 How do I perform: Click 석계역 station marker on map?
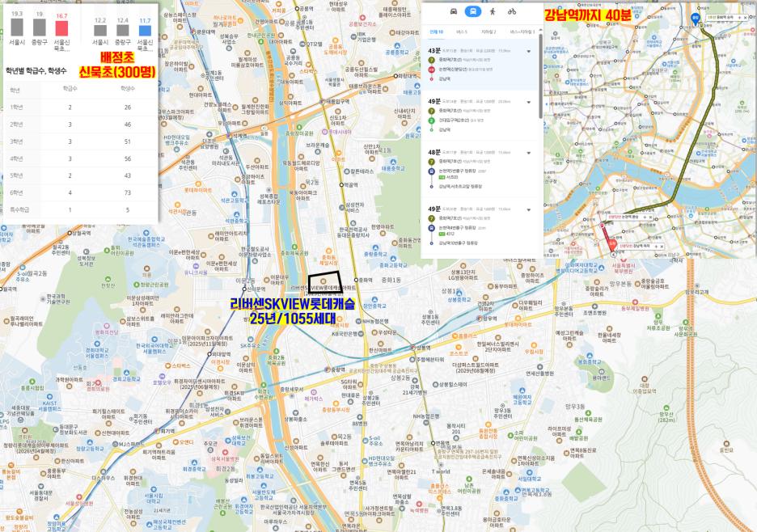coord(230,136)
